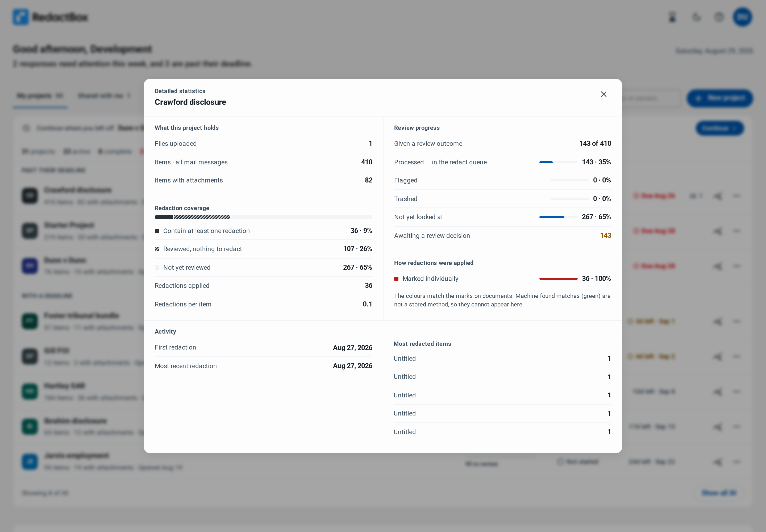Open the hourglass icon in the header
The width and height of the screenshot is (766, 532).
(x=672, y=17)
